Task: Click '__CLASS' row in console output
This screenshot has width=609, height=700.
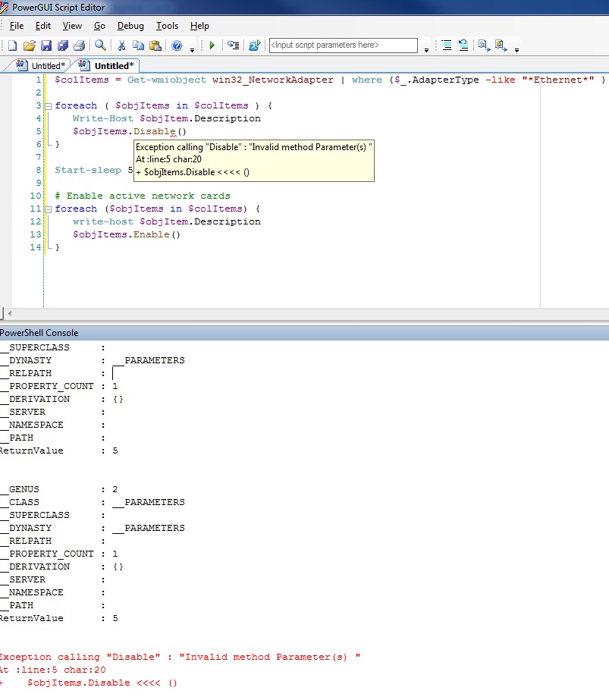Action: point(93,503)
